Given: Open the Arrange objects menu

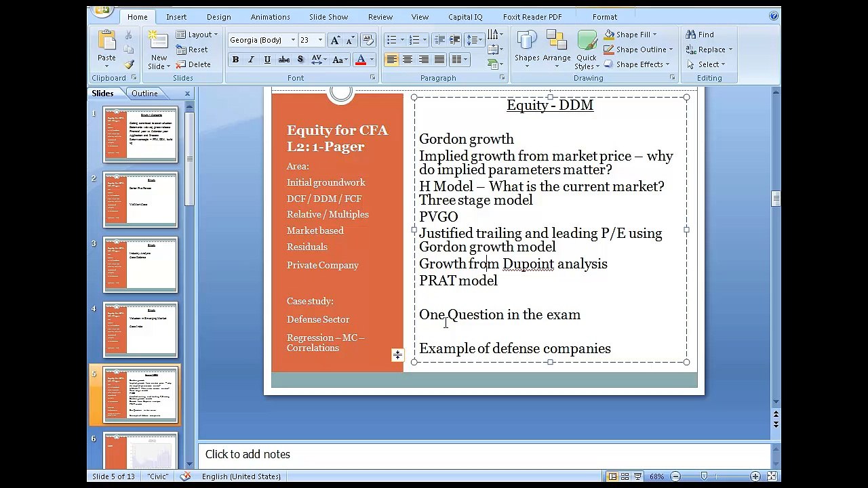Looking at the screenshot, I should point(557,49).
